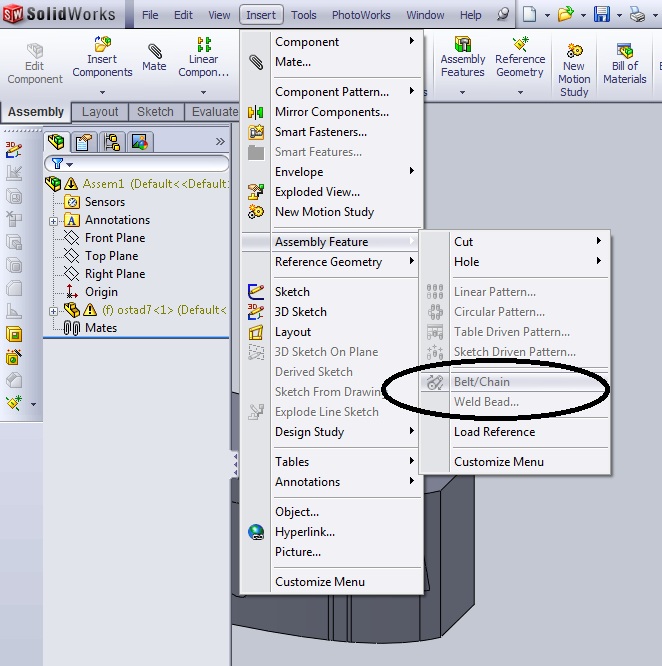Switch to the ConfigurationManager tab icon
The height and width of the screenshot is (666, 662).
click(x=112, y=142)
